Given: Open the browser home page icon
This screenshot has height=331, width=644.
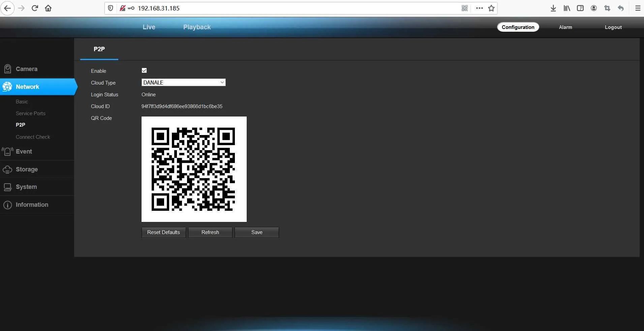Looking at the screenshot, I should coord(48,8).
